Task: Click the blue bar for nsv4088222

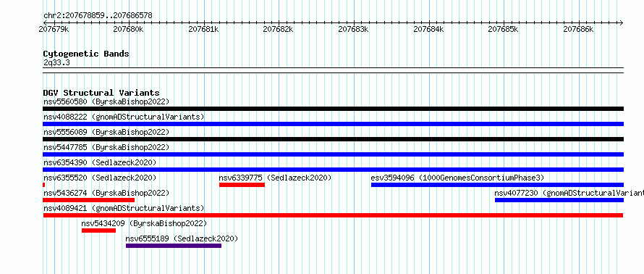Action: tap(333, 124)
